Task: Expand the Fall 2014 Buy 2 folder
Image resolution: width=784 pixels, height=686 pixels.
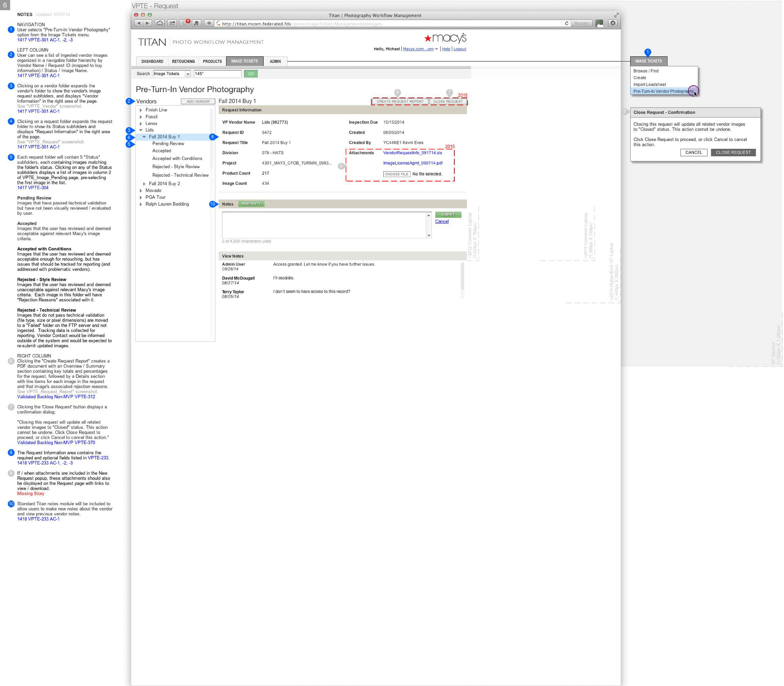Action: click(144, 184)
